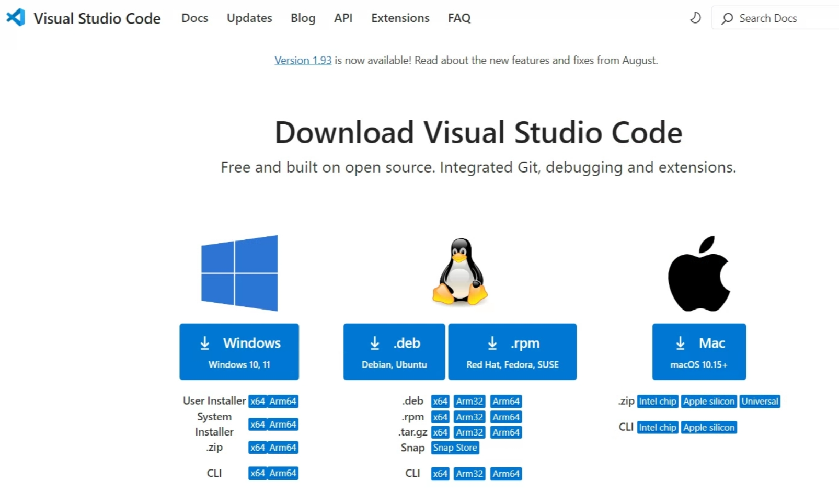Open the Blog menu item
The image size is (839, 504).
[x=303, y=18]
